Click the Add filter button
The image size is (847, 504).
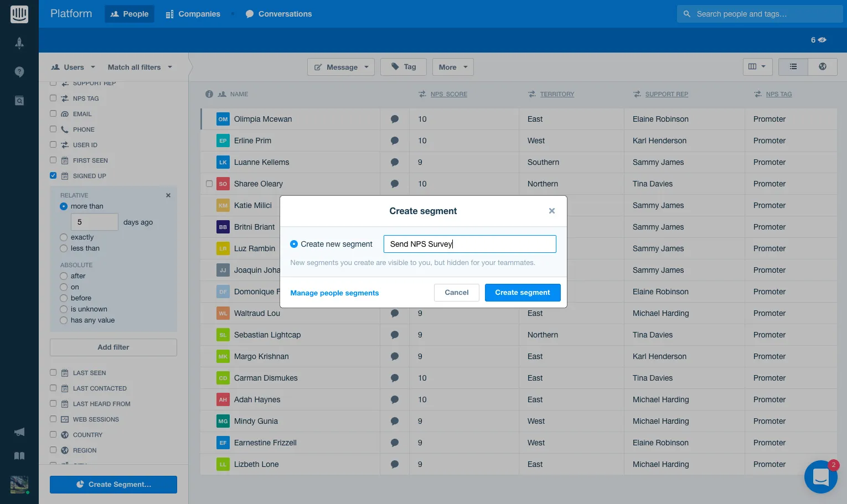point(113,347)
